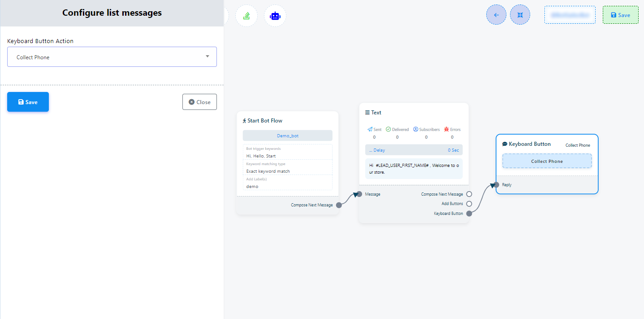Click the green stacked layers toolbar icon
The height and width of the screenshot is (319, 644).
pos(246,16)
